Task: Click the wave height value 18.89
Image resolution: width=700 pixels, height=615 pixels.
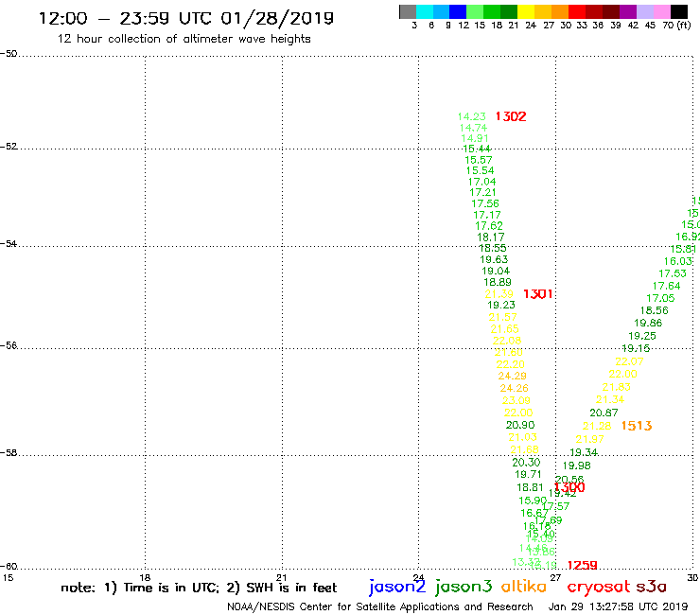Action: coord(498,282)
